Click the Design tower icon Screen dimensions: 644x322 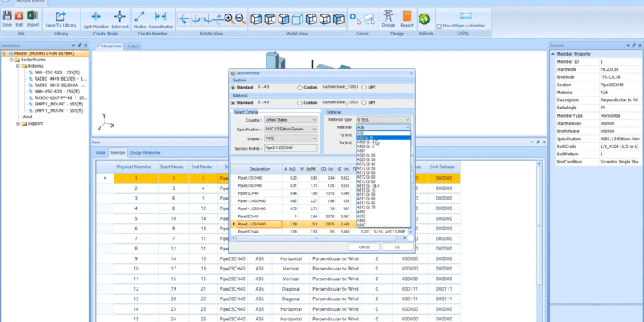387,16
